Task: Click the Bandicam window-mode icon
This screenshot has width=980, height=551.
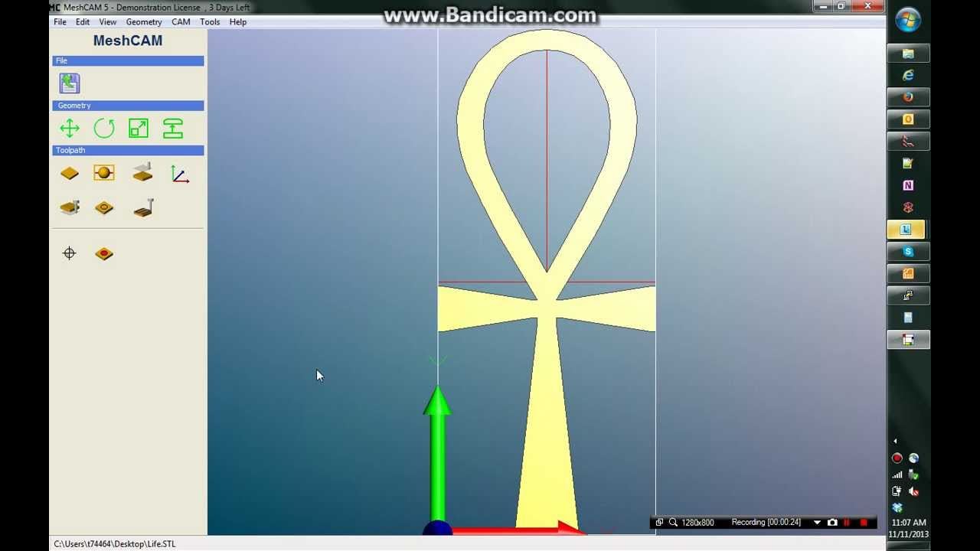Action: pyautogui.click(x=659, y=523)
